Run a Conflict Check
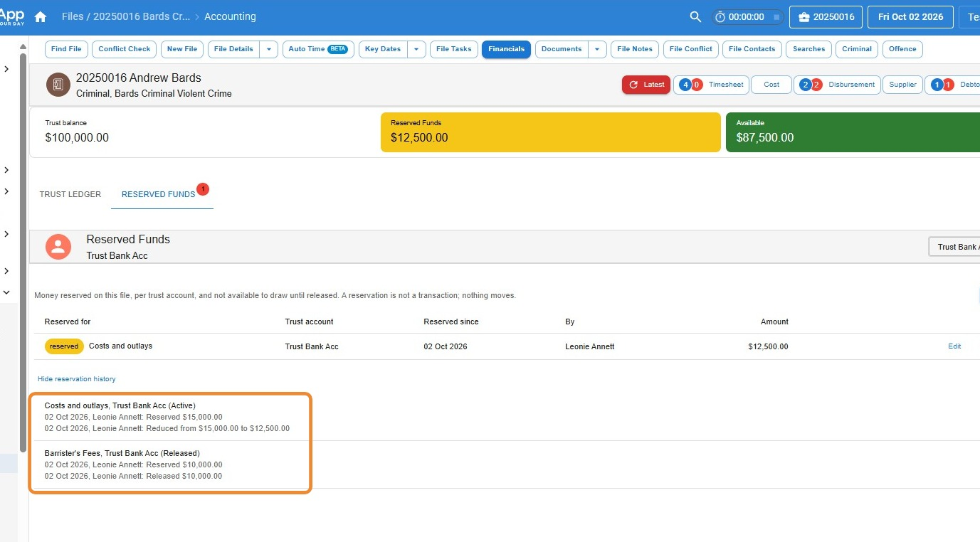The image size is (980, 542). [125, 49]
